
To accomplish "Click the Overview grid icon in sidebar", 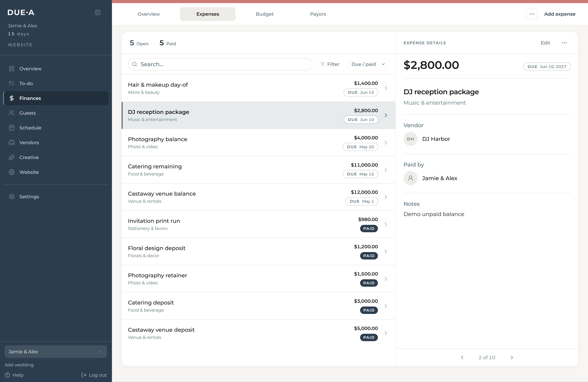I will (12, 69).
